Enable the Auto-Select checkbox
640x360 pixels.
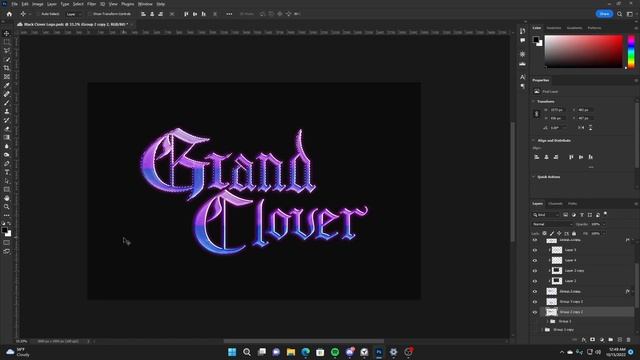coord(38,14)
